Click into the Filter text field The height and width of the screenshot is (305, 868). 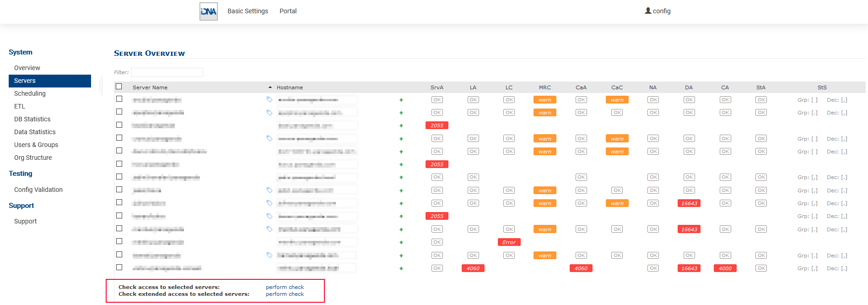pyautogui.click(x=167, y=72)
